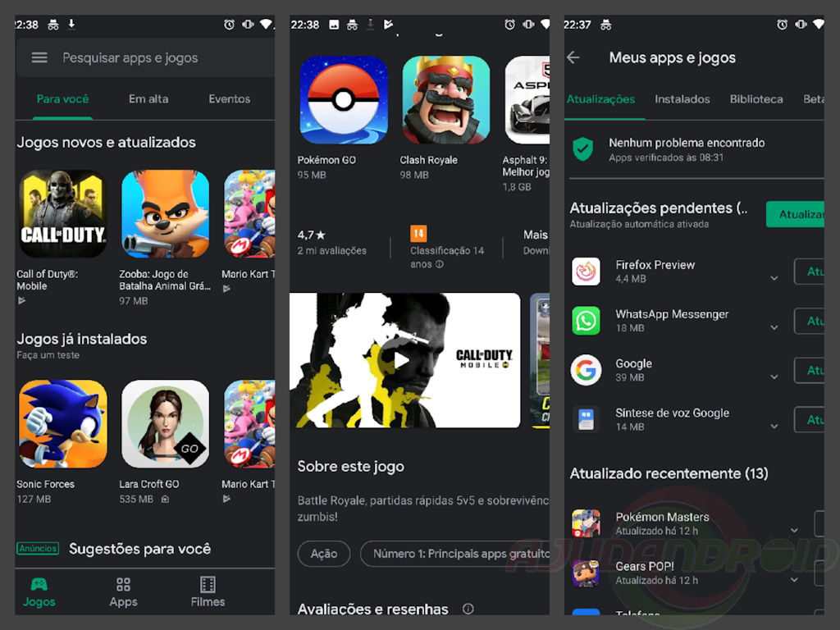Play the Call of Duty Mobile trailer video

tap(400, 360)
